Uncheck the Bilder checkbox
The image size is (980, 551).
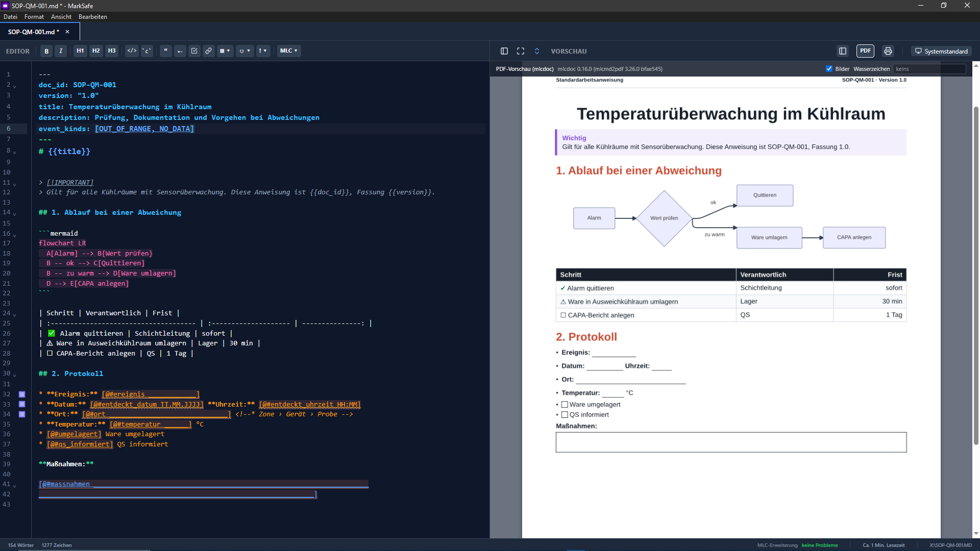click(829, 69)
